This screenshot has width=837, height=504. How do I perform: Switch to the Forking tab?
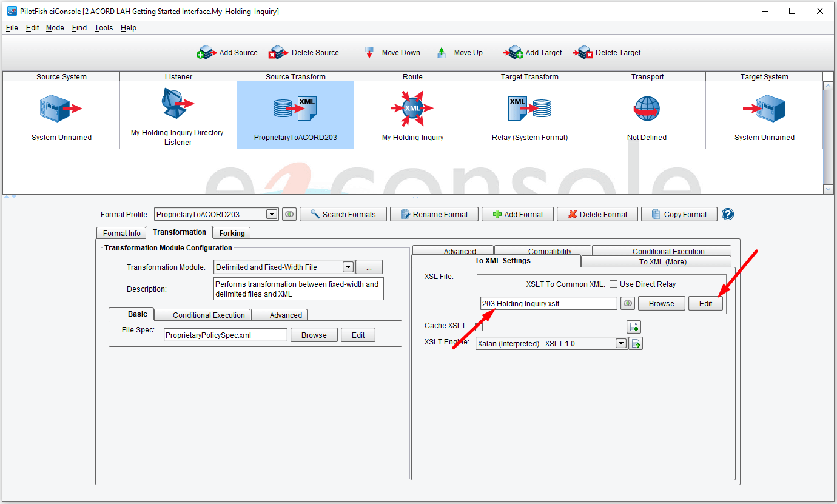coord(232,233)
